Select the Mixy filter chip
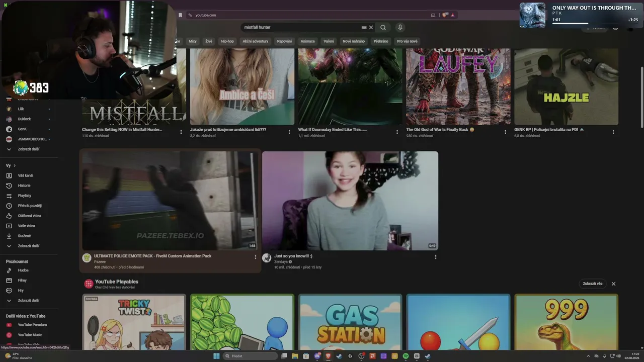Image resolution: width=644 pixels, height=362 pixels. 193,41
